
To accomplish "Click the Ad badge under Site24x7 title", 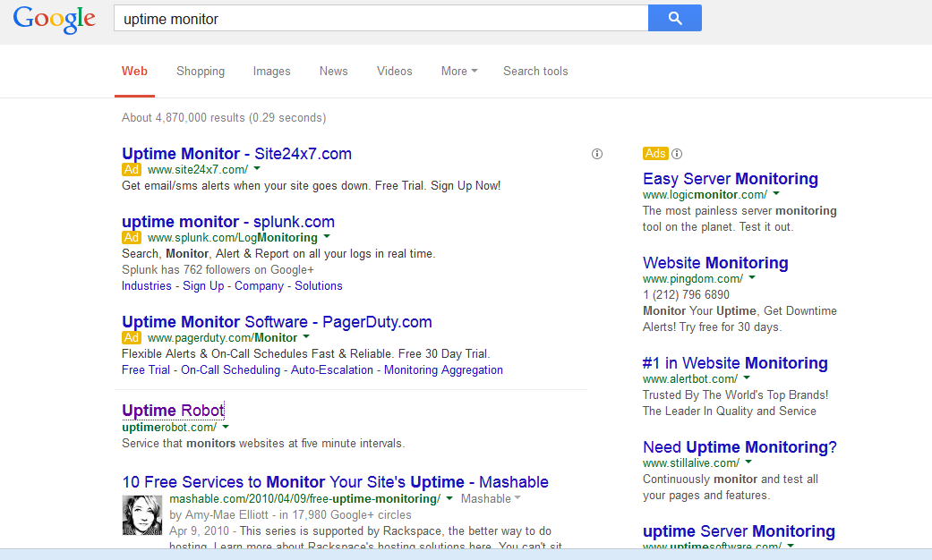I will 132,169.
